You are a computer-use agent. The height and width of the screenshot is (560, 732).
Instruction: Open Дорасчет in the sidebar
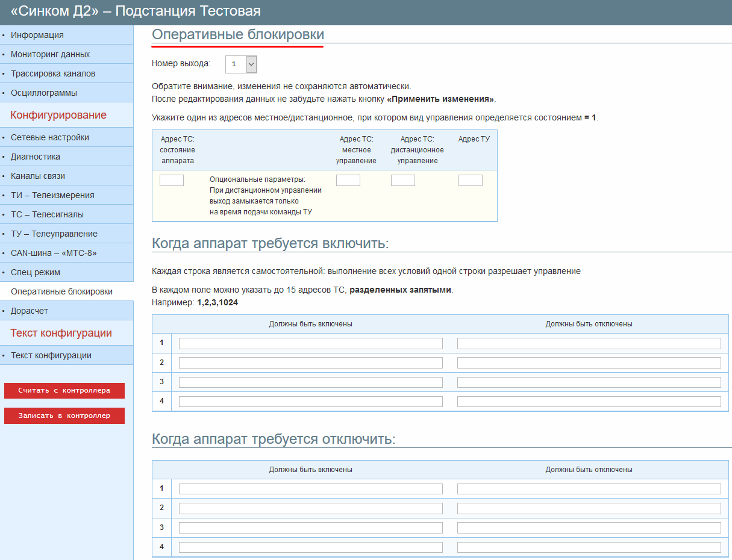coord(30,311)
